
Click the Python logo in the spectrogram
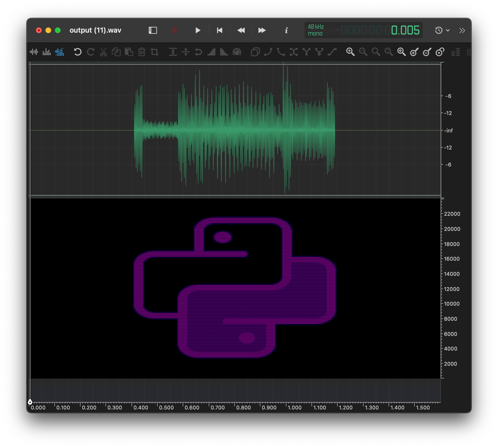tap(235, 287)
